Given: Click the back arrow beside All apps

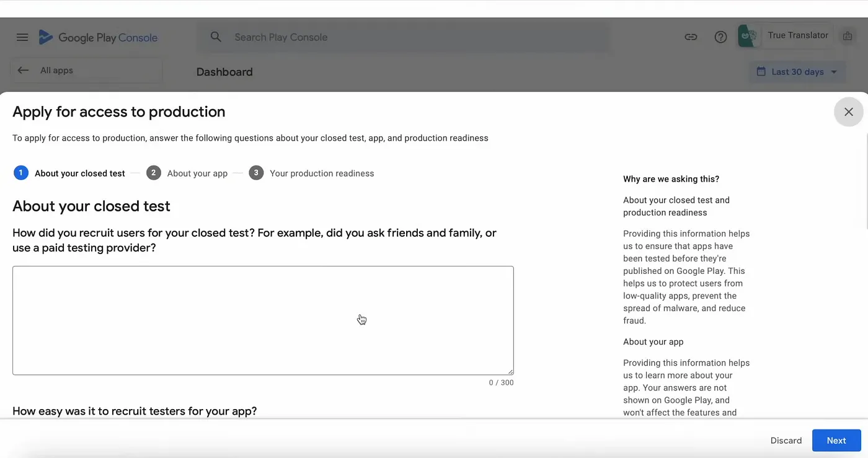Looking at the screenshot, I should click(x=23, y=71).
